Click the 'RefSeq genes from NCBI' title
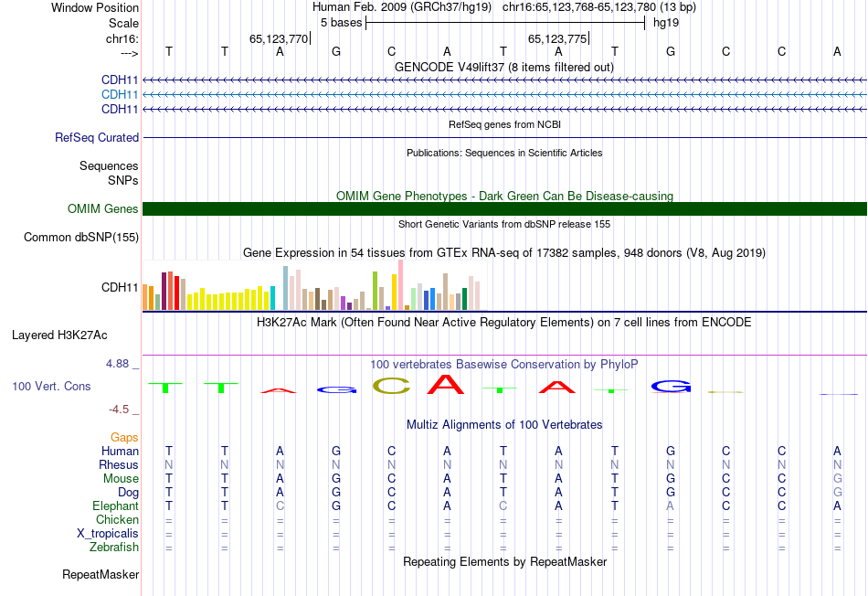This screenshot has width=868, height=596. 504,124
